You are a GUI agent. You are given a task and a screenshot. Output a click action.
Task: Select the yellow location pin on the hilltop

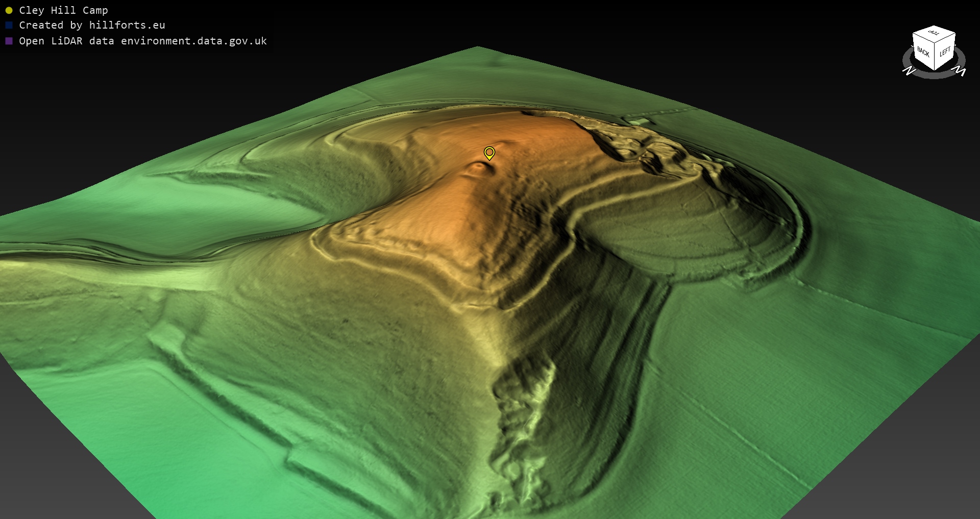click(x=489, y=153)
